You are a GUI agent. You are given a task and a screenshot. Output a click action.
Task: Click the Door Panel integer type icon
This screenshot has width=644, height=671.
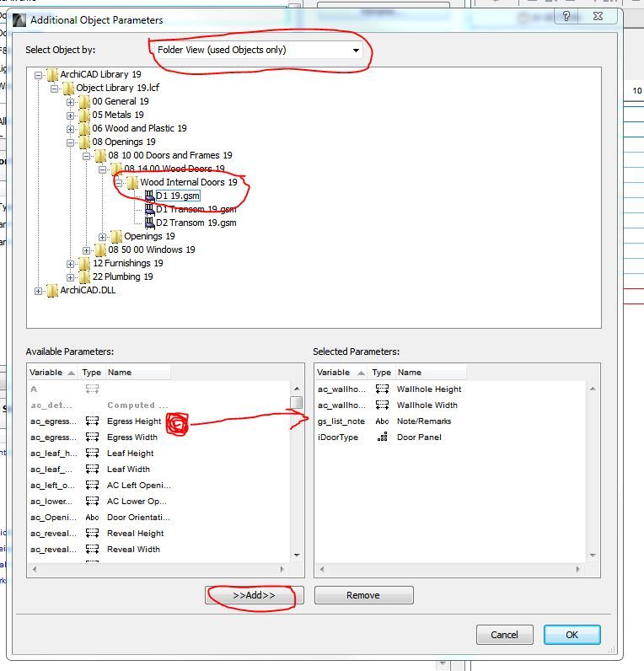click(x=382, y=437)
